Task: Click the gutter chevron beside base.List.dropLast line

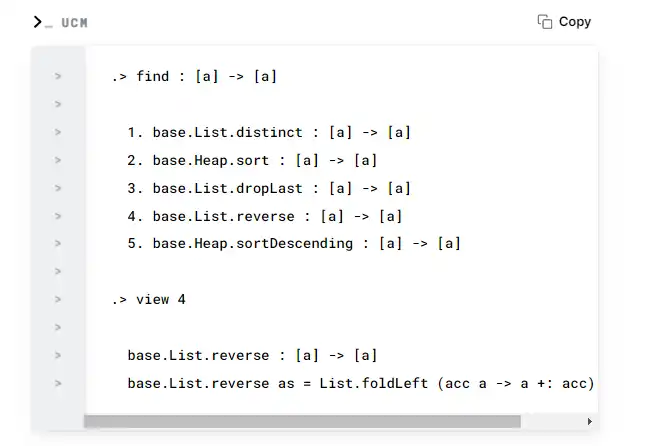Action: click(58, 188)
